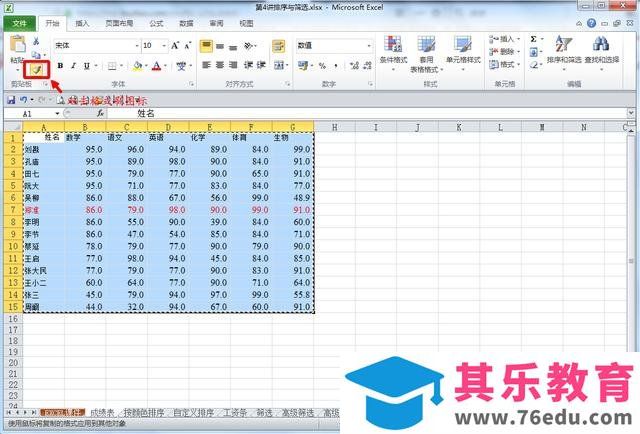Toggle Middle Align button
Image resolution: width=640 pixels, height=434 pixels.
click(x=220, y=46)
